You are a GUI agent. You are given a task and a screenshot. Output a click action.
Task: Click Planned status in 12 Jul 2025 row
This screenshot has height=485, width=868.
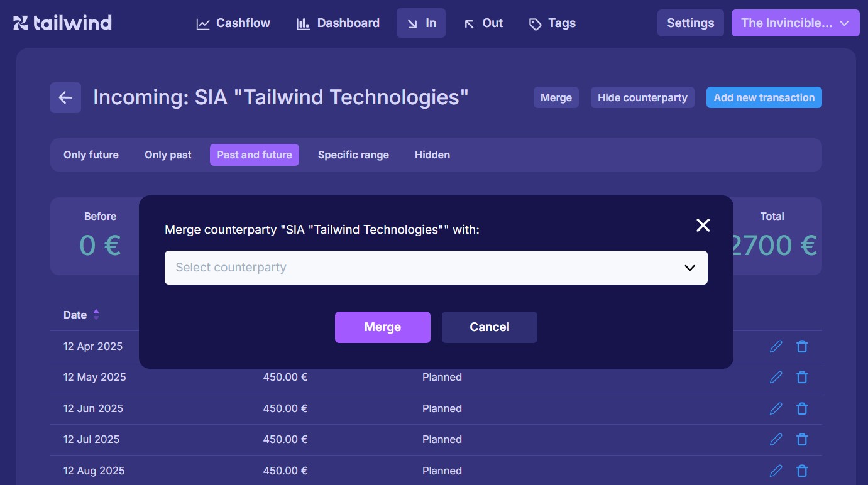(442, 440)
